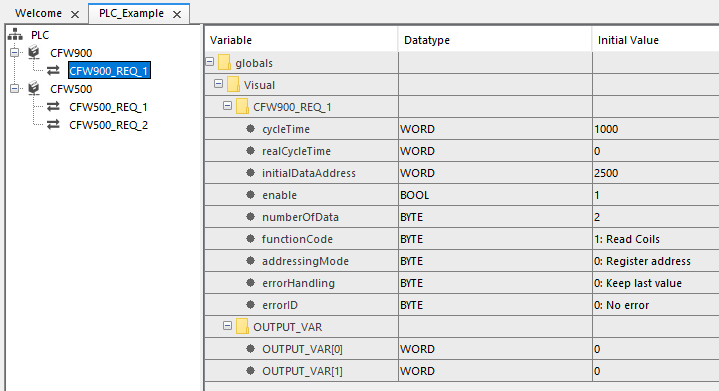This screenshot has height=391, width=719.
Task: Collapse the CFW900 tree node
Action: click(x=15, y=52)
